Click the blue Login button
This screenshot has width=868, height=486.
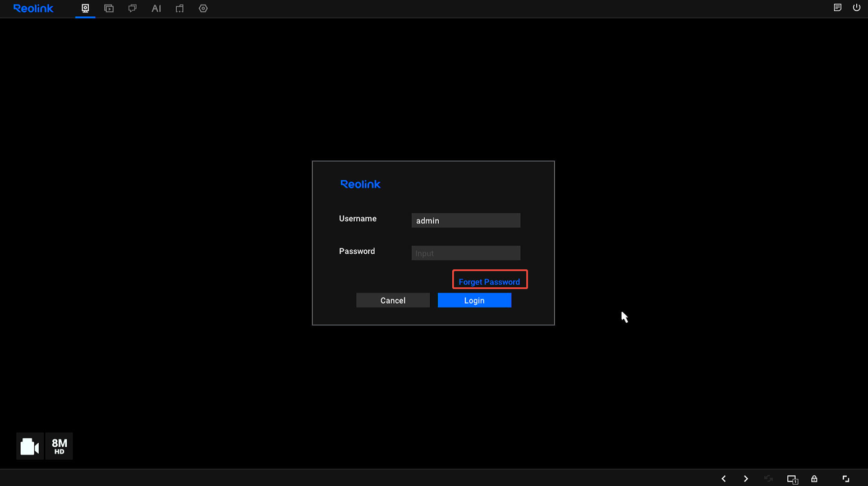click(x=474, y=300)
